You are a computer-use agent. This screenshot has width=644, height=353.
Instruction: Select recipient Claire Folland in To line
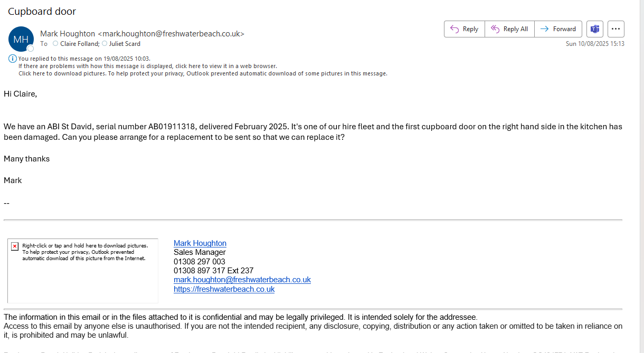79,44
